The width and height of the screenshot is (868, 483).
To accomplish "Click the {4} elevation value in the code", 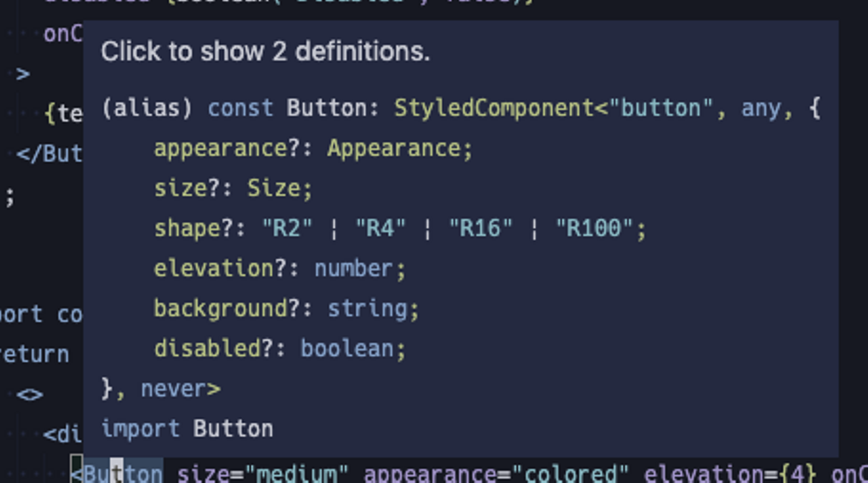I will click(797, 474).
